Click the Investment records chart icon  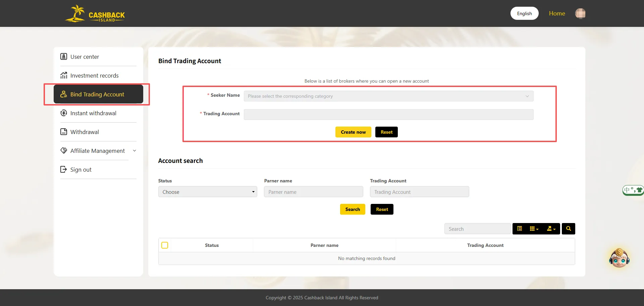[64, 75]
